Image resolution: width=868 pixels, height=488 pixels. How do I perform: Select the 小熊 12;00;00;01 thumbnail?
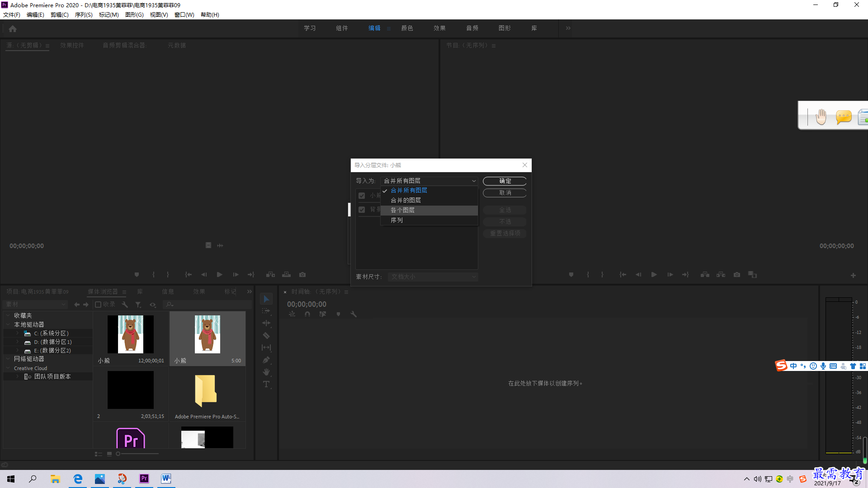point(131,339)
